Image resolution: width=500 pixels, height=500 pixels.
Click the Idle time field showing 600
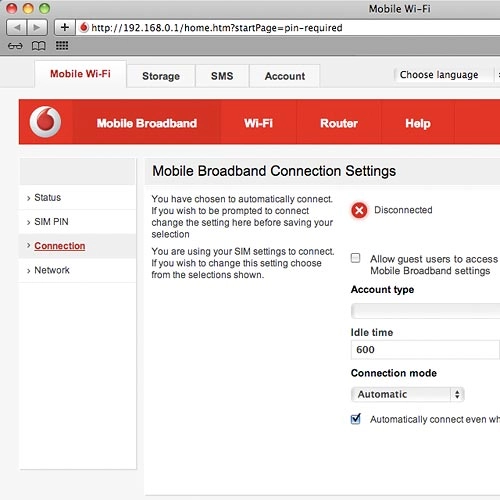[426, 350]
